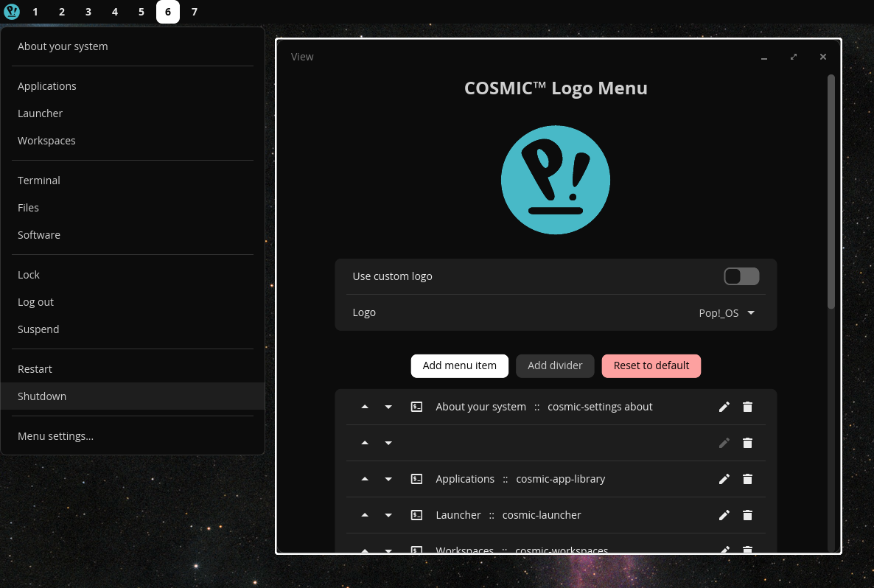Open the Logo Pop!_OS dropdown

727,313
